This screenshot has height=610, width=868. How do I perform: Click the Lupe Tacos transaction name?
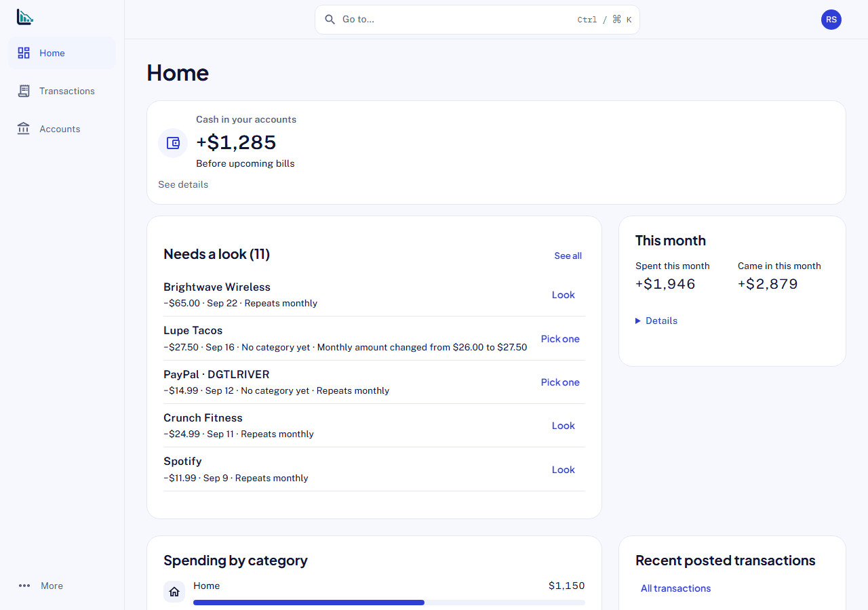click(x=193, y=330)
